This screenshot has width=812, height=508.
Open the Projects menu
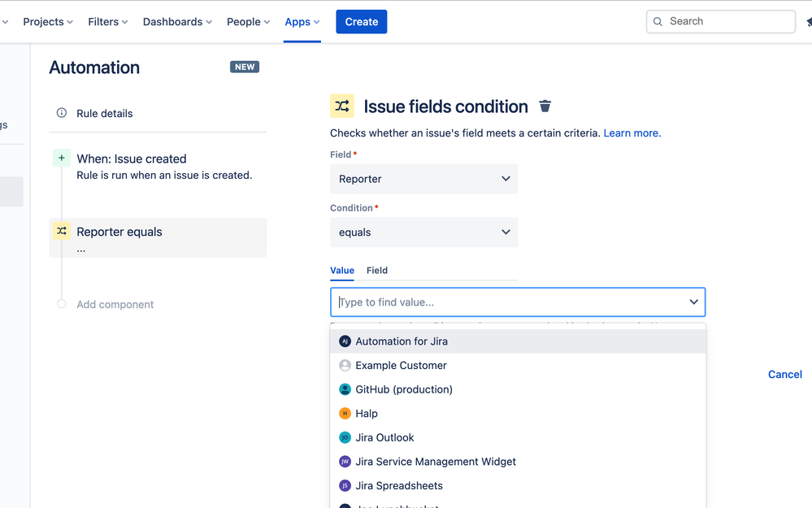[48, 22]
